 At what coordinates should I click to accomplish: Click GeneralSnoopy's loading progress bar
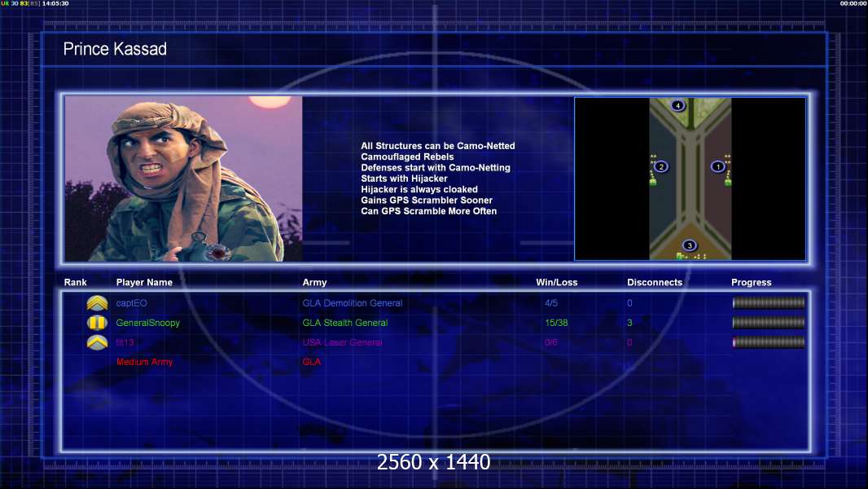pyautogui.click(x=769, y=322)
